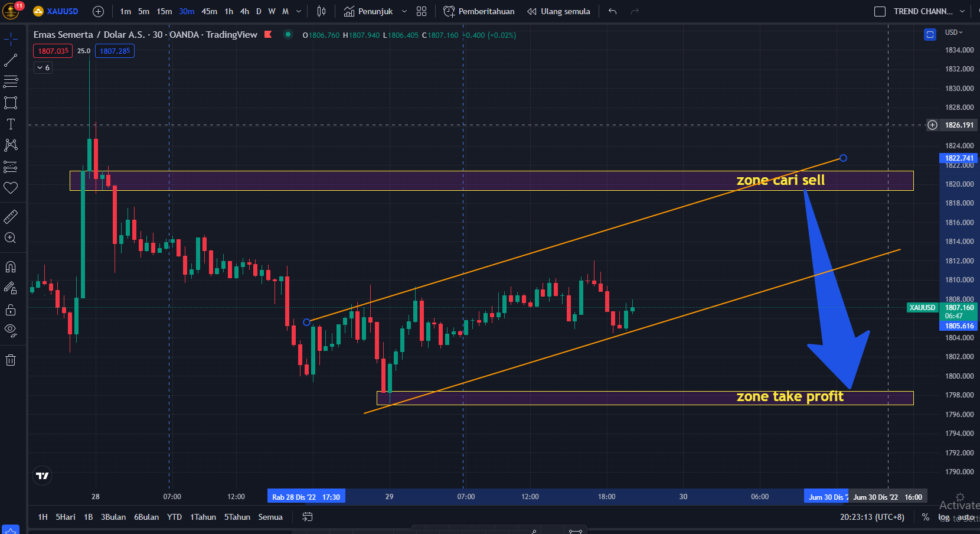
Task: Click the green market status dot
Action: [288, 34]
